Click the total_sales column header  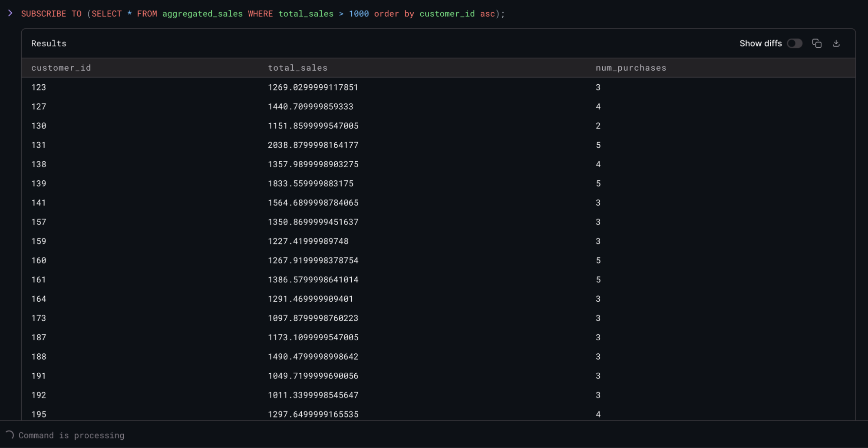[298, 68]
